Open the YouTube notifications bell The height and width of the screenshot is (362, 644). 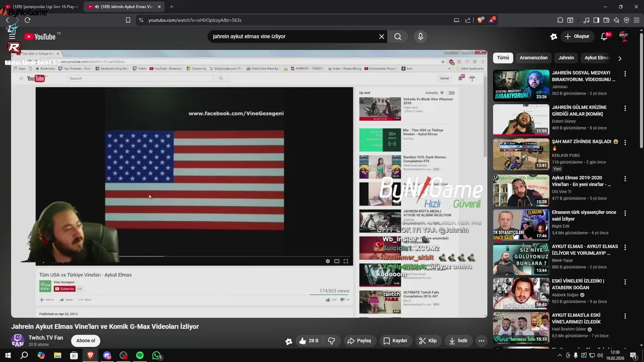tap(605, 36)
